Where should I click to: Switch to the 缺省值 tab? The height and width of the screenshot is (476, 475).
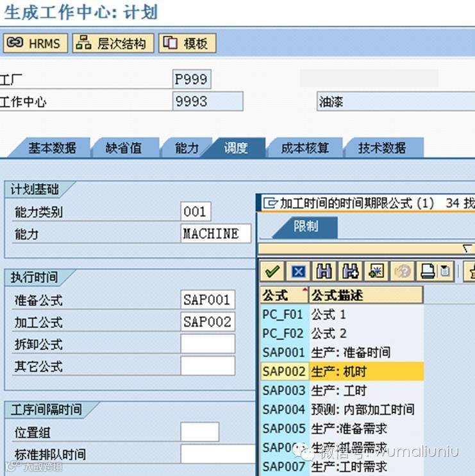pos(124,148)
